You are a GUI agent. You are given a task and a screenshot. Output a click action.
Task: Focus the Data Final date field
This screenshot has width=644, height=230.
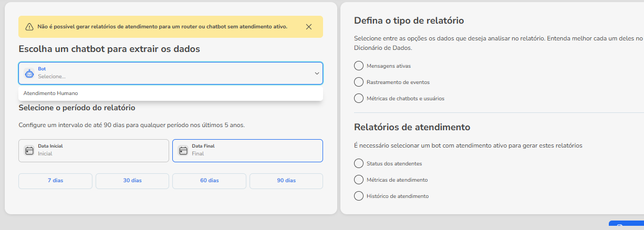click(247, 151)
